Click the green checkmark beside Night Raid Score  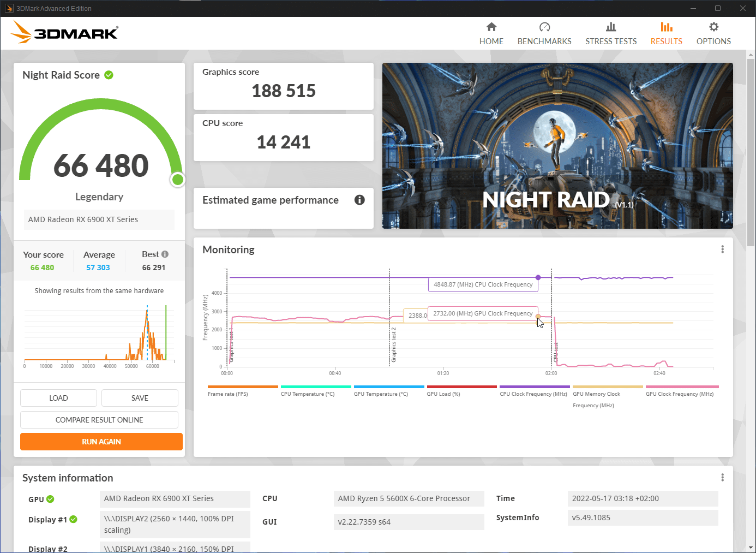[109, 75]
